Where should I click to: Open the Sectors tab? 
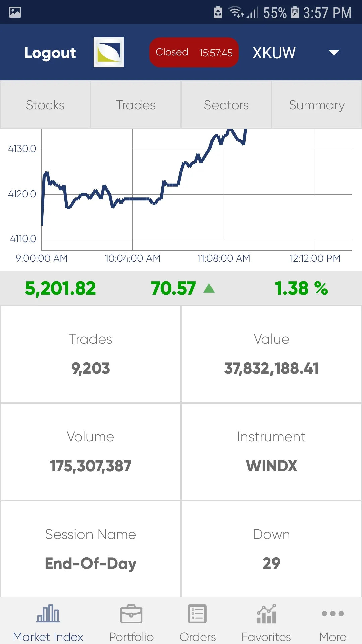point(226,105)
